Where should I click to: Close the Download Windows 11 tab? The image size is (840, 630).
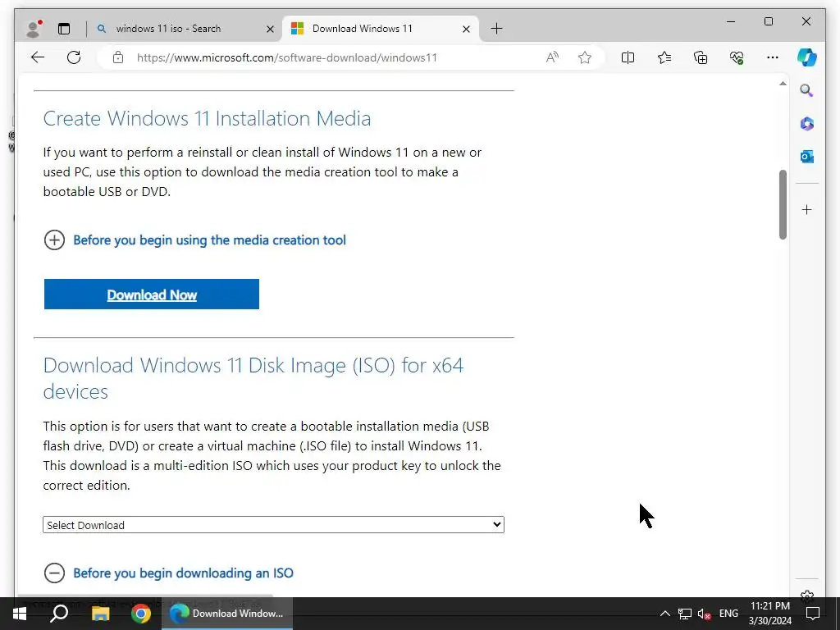pyautogui.click(x=466, y=29)
